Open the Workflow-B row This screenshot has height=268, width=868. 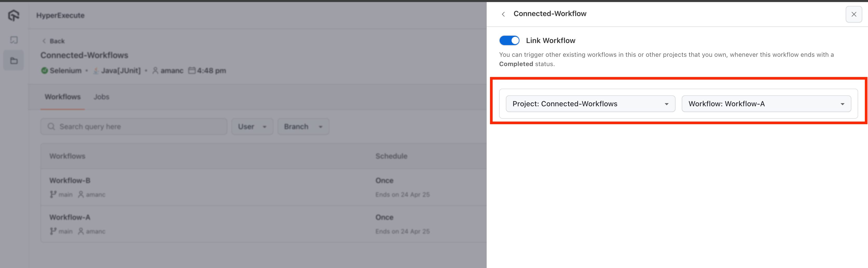(x=263, y=187)
